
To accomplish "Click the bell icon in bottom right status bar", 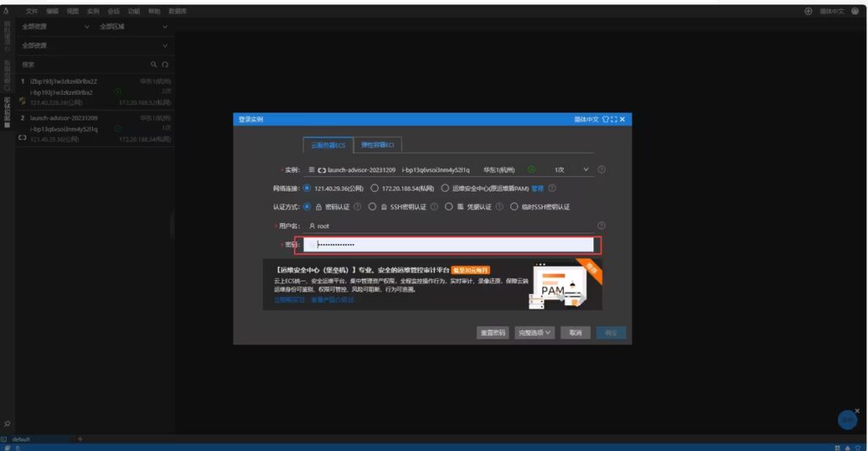I will point(847,448).
